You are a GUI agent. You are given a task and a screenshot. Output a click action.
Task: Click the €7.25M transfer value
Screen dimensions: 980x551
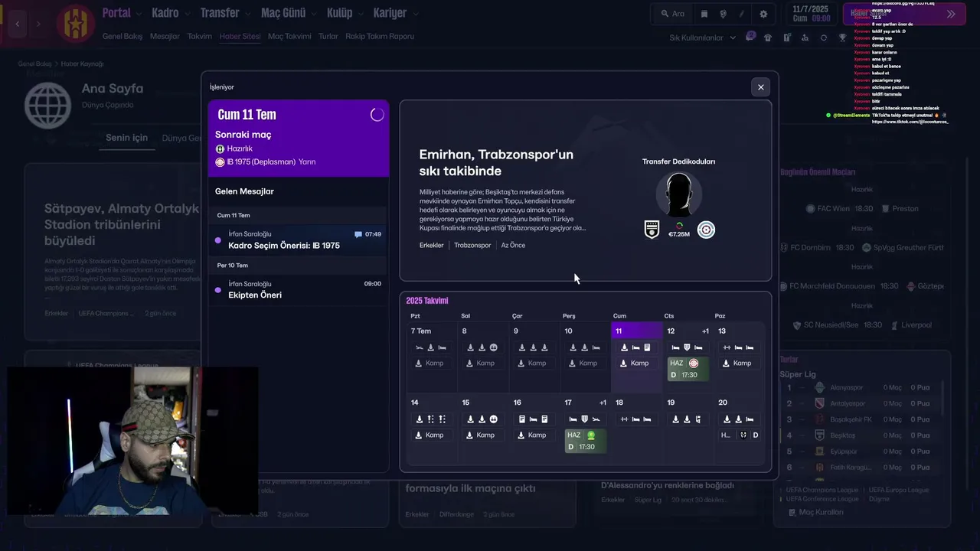[x=679, y=234]
